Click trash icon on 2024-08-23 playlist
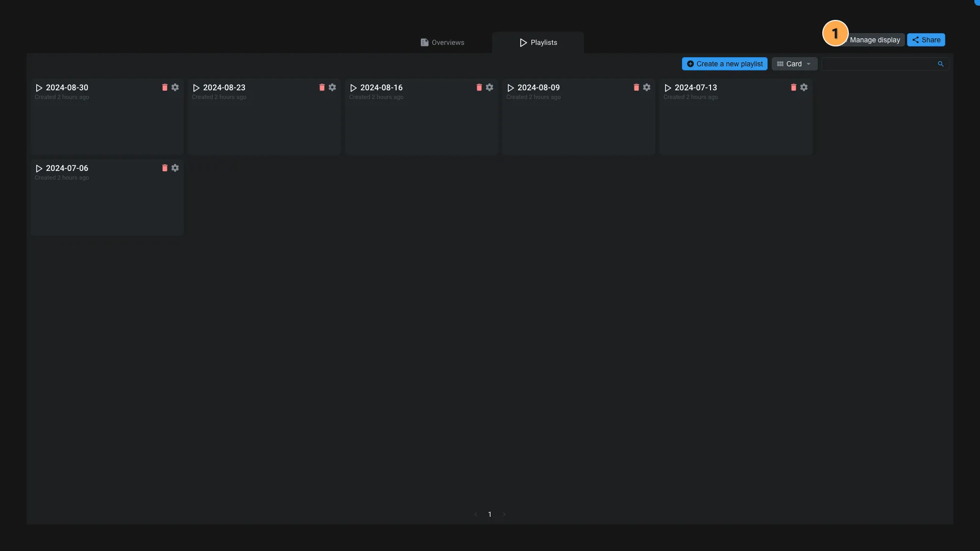The image size is (980, 551). tap(322, 87)
